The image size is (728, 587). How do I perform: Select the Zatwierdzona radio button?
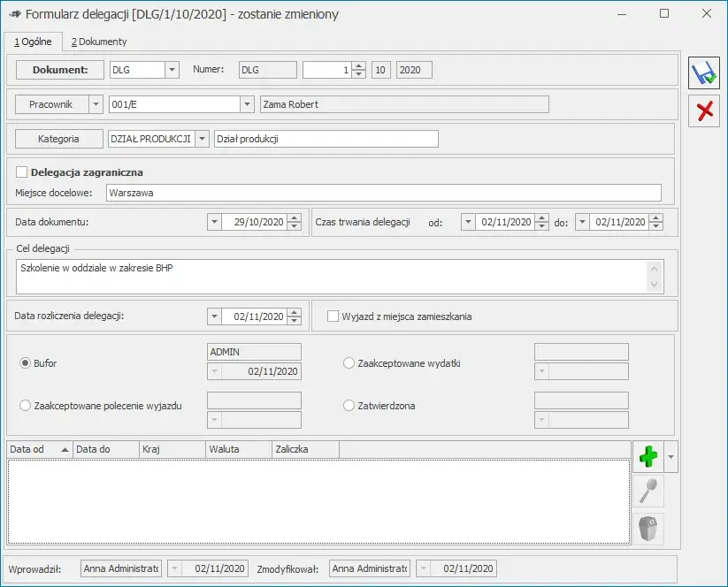349,406
